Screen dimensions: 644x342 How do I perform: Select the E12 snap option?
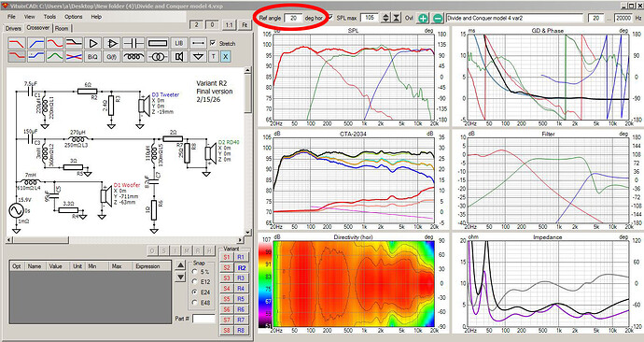[195, 281]
